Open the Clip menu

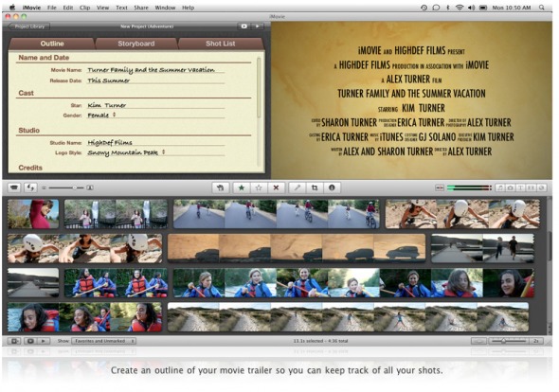click(84, 8)
